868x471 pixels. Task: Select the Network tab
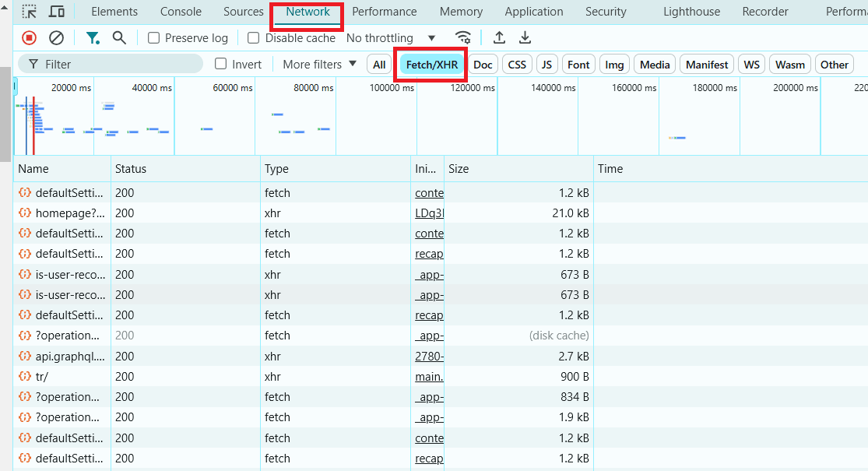click(x=307, y=11)
